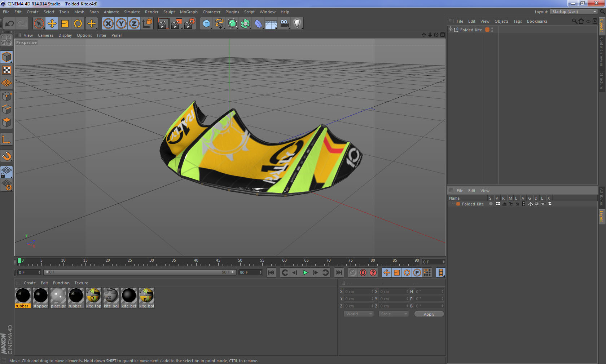Image resolution: width=606 pixels, height=364 pixels.
Task: Open the Layout dropdown Startup (User)
Action: (x=574, y=12)
